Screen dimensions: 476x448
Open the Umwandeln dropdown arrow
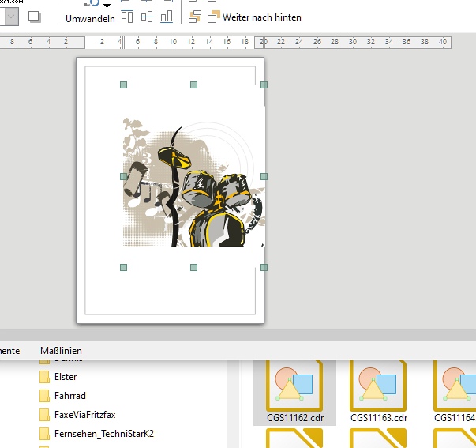point(107,6)
